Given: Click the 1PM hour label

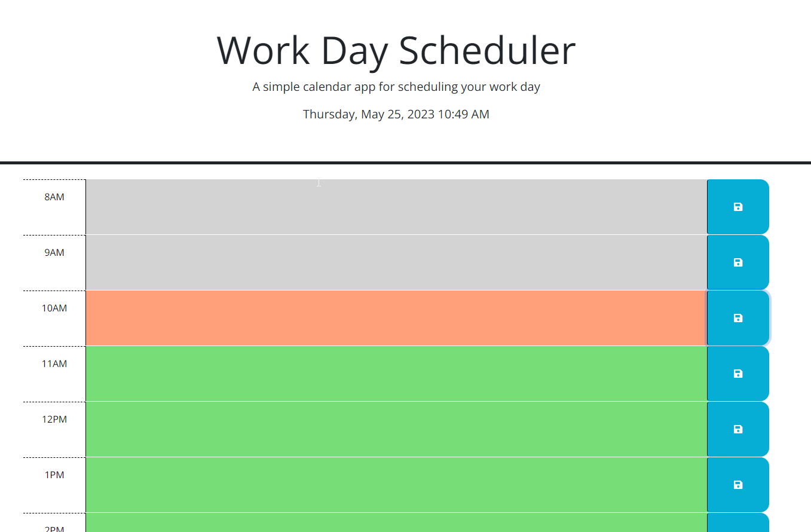Looking at the screenshot, I should click(54, 475).
